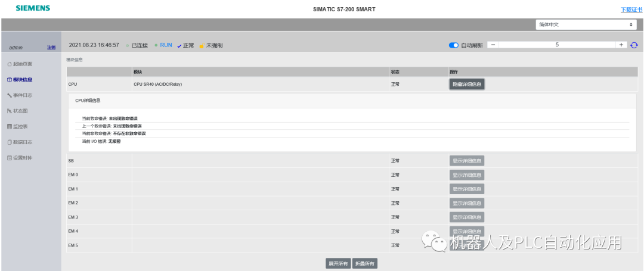Click the blue checkmark beside 正常
Viewport: 644px width, 271px height.
(x=179, y=46)
